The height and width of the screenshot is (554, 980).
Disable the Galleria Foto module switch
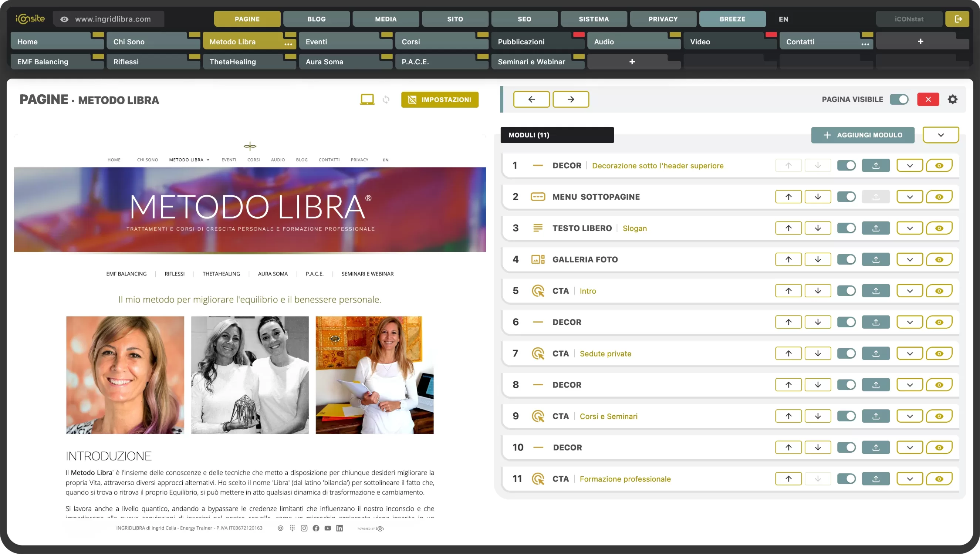(x=846, y=260)
